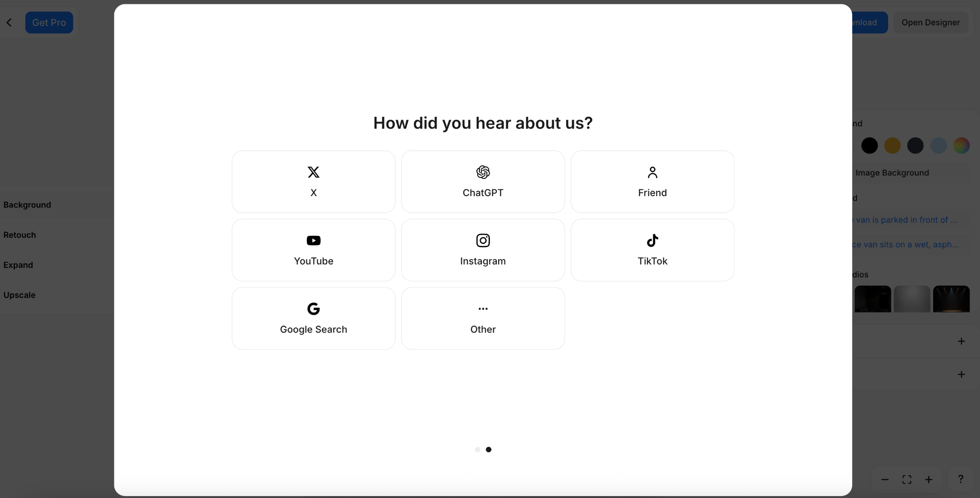Image resolution: width=980 pixels, height=498 pixels.
Task: Open help via question mark icon
Action: coord(960,479)
